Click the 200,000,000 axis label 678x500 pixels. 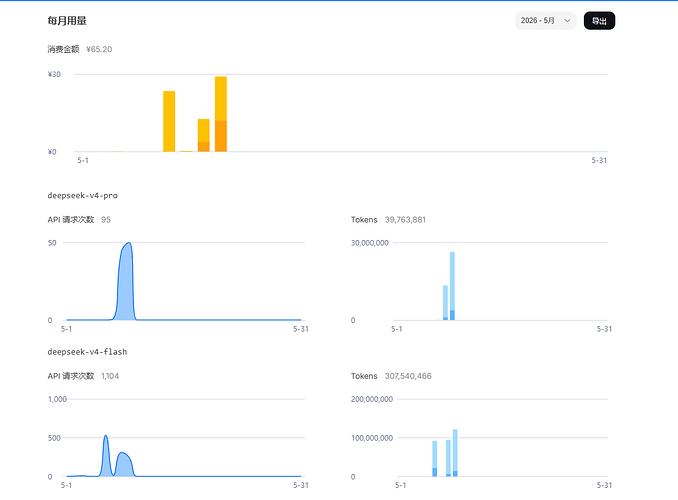click(x=372, y=399)
